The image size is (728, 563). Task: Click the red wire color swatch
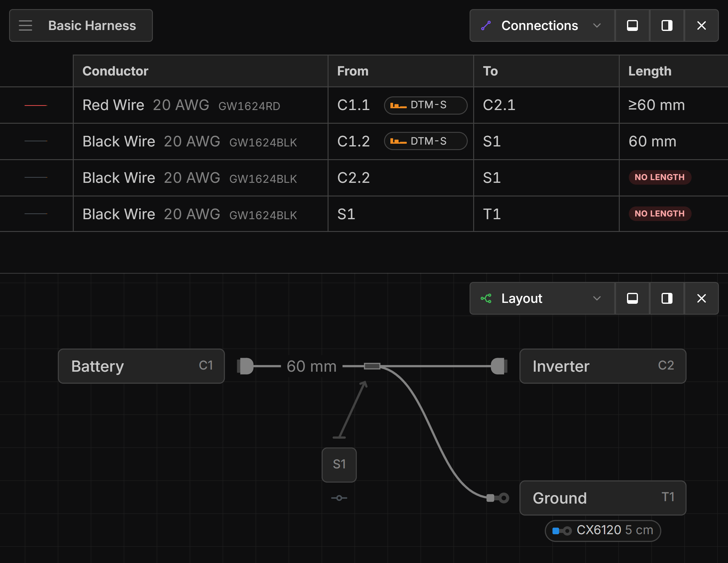36,105
